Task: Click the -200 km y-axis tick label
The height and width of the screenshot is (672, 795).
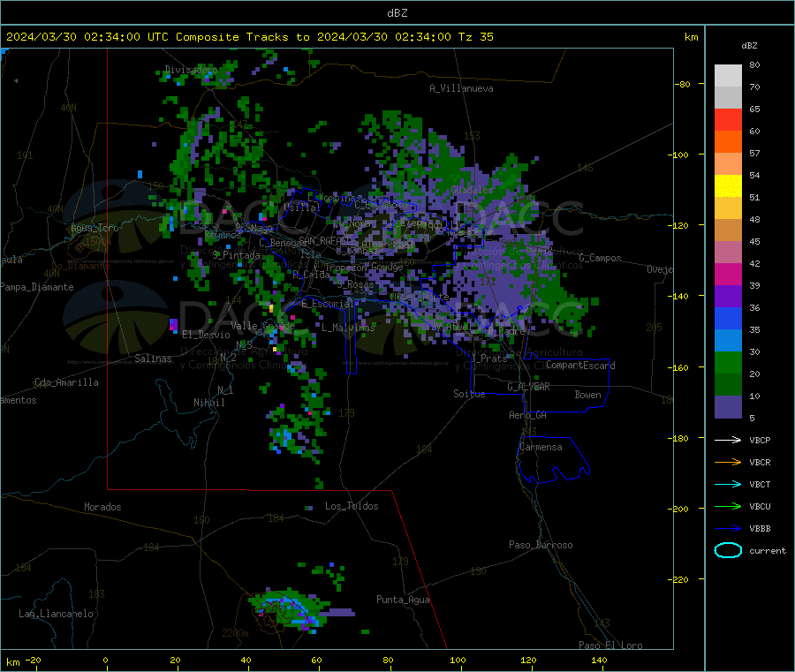Action: (x=678, y=509)
